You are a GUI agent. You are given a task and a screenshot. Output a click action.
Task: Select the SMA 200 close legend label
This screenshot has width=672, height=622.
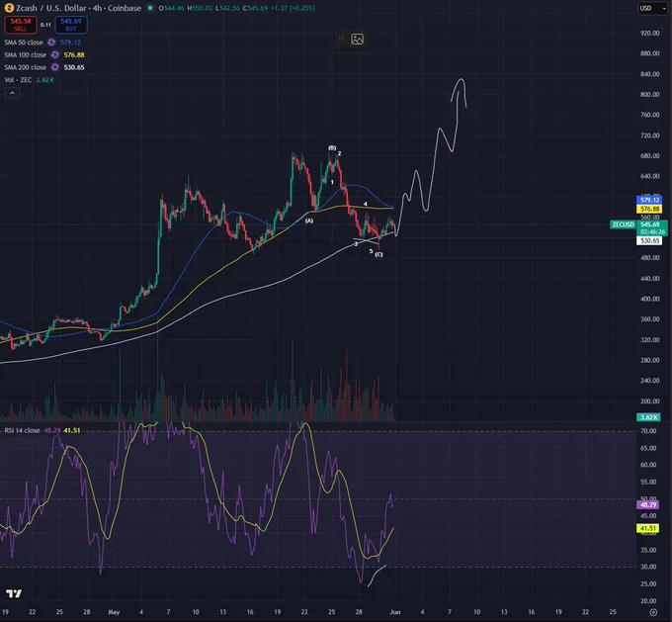[x=26, y=67]
